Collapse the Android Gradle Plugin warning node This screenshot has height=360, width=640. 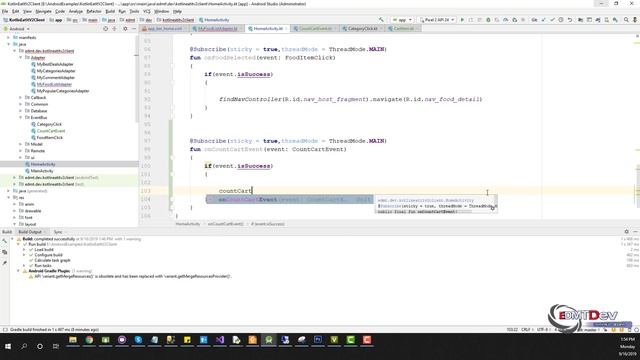18,271
